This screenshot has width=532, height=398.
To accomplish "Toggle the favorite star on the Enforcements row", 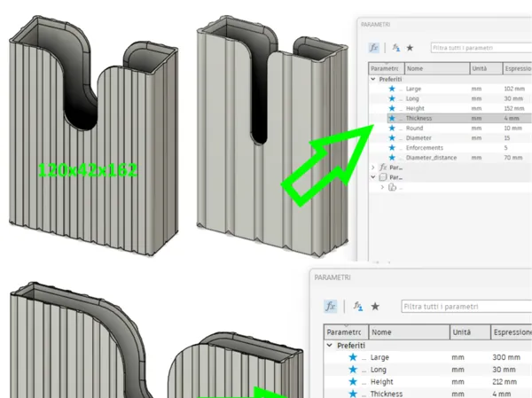I will coord(392,148).
